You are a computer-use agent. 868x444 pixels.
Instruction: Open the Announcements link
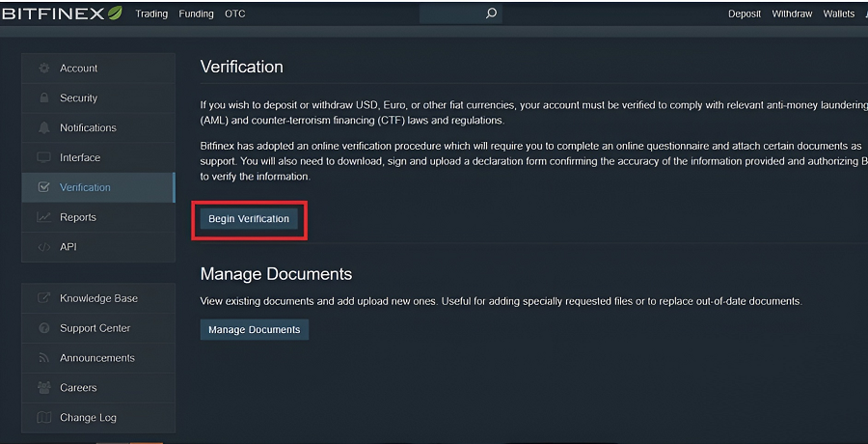tap(98, 358)
